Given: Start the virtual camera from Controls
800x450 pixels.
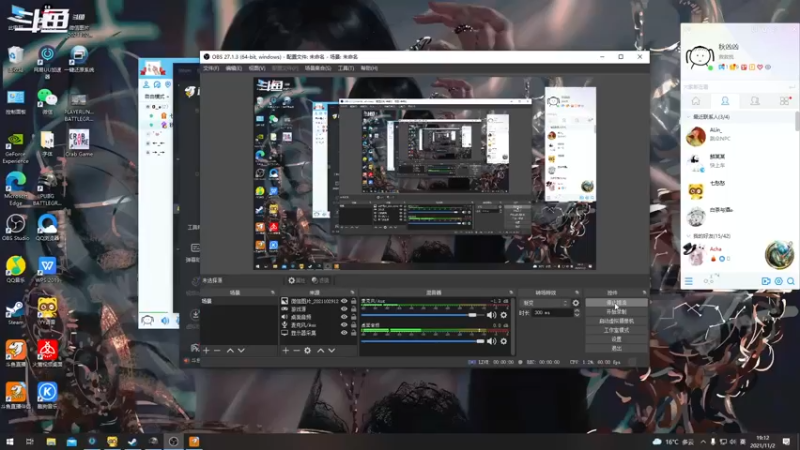Looking at the screenshot, I should (x=616, y=321).
